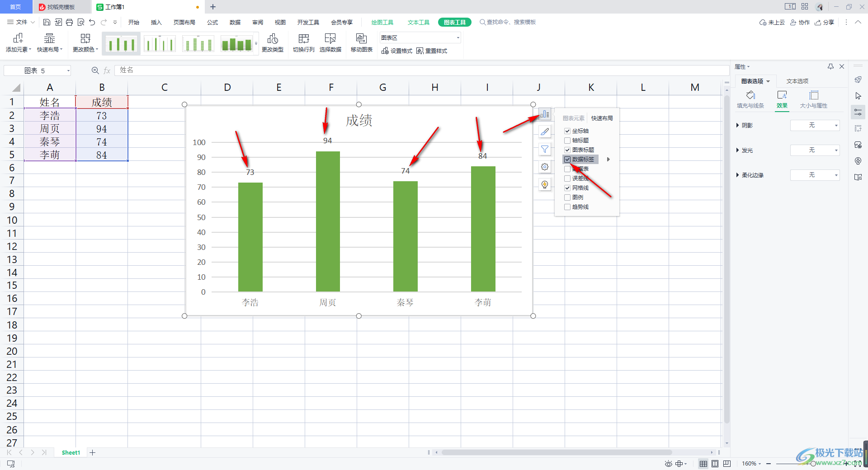Expand the chart styles gallery
Image resolution: width=868 pixels, height=470 pixels.
[x=256, y=44]
